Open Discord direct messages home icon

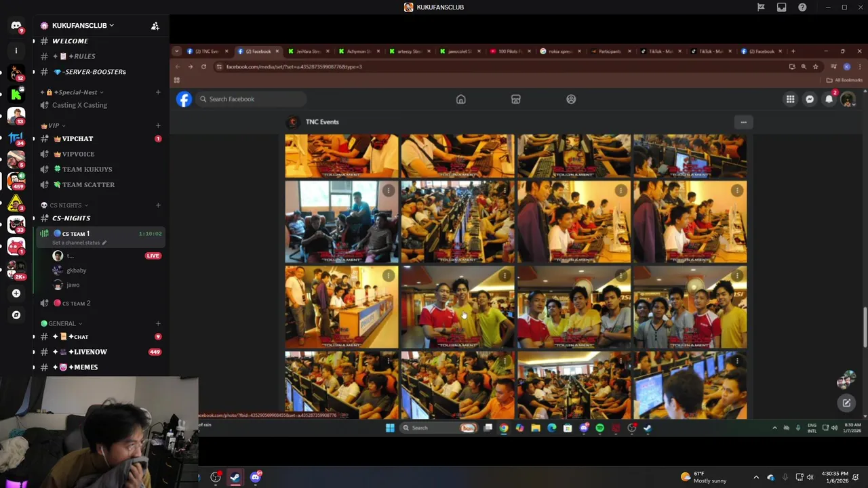(16, 25)
